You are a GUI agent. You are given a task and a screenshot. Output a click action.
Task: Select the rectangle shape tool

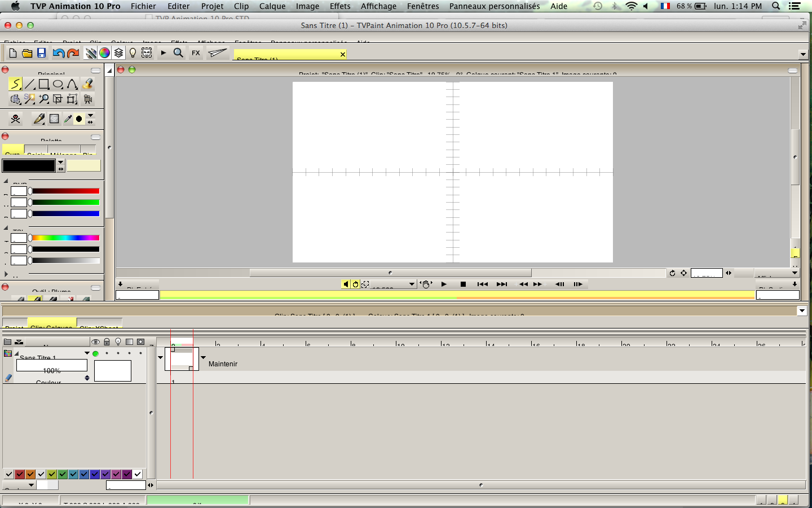tap(43, 84)
